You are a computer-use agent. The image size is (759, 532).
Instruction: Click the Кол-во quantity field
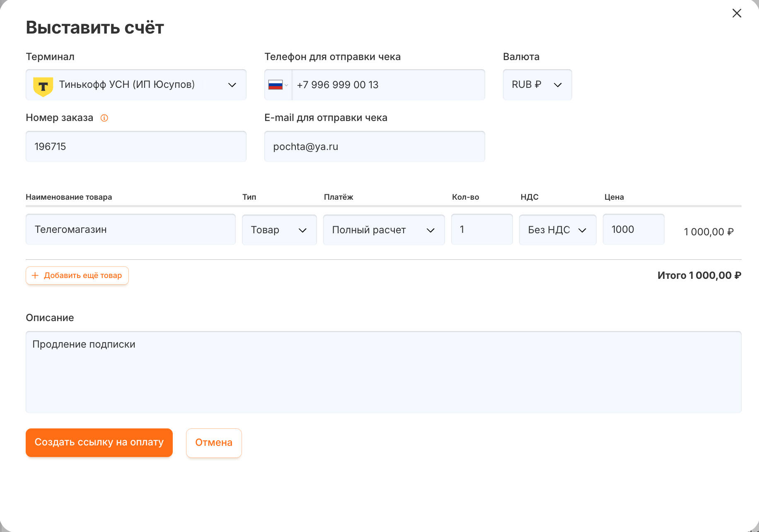tap(482, 229)
